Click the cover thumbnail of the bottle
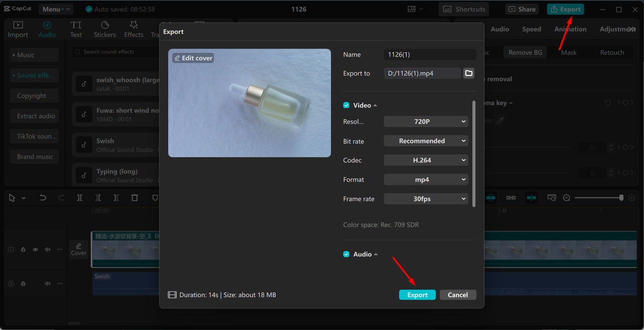 pos(250,103)
